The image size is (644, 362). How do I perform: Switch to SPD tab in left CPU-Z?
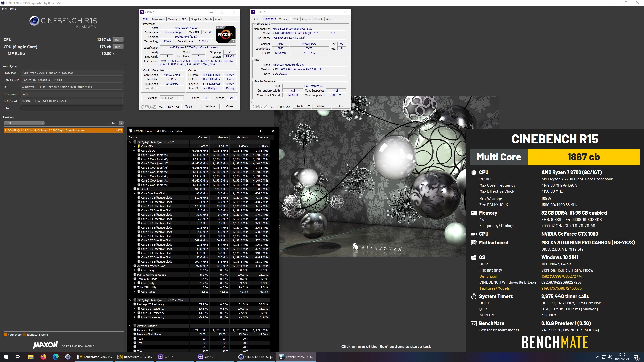[184, 19]
